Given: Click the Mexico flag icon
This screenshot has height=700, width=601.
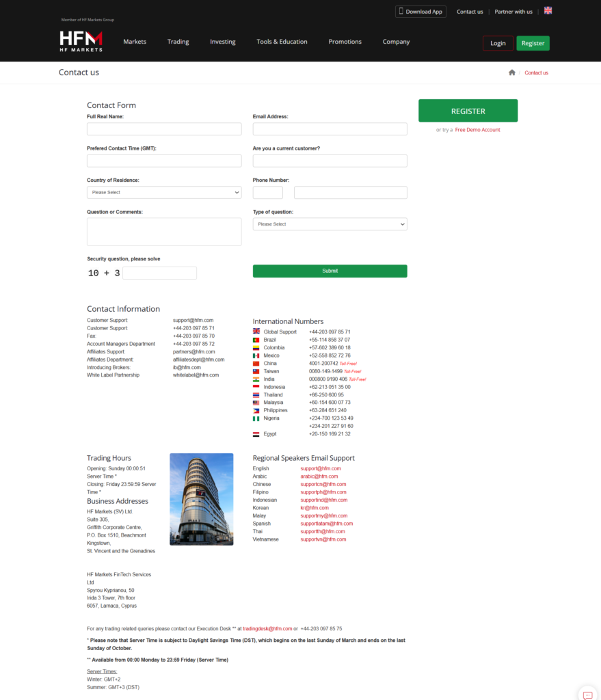Looking at the screenshot, I should (256, 355).
